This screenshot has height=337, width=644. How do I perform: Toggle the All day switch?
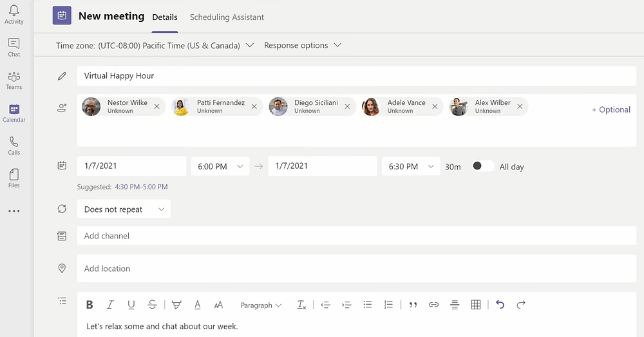coord(482,166)
